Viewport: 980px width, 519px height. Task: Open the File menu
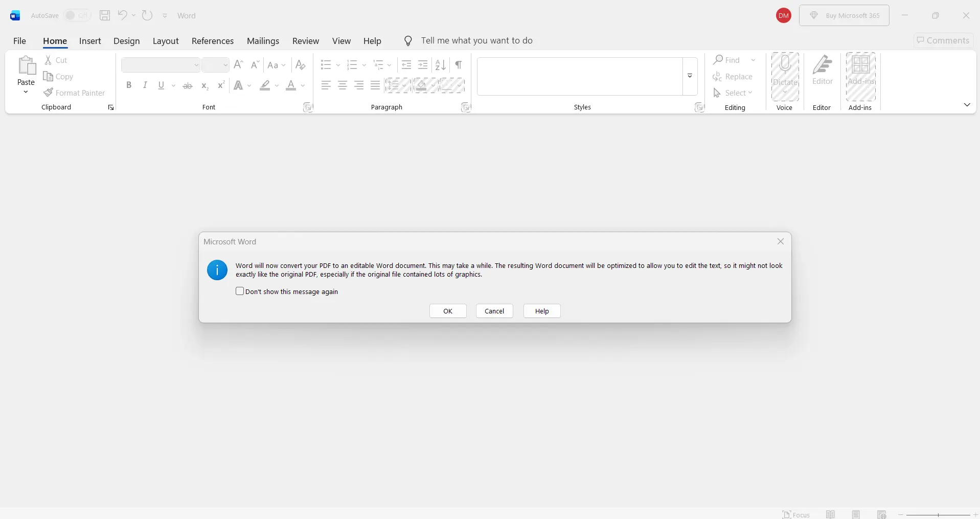19,41
